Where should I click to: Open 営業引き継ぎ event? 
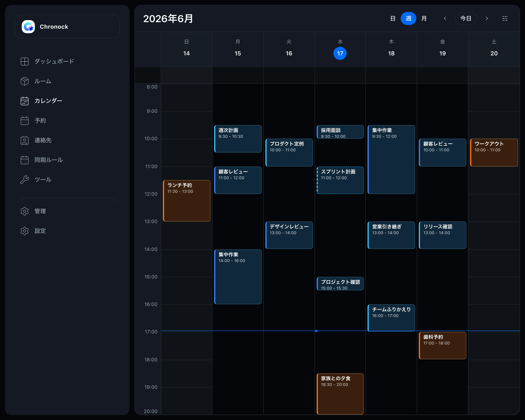[391, 235]
